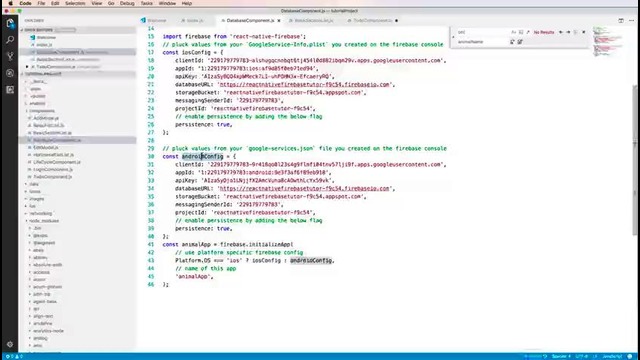Toggle Match Whole Word in find widget
This screenshot has height=360, width=640.
click(x=521, y=32)
